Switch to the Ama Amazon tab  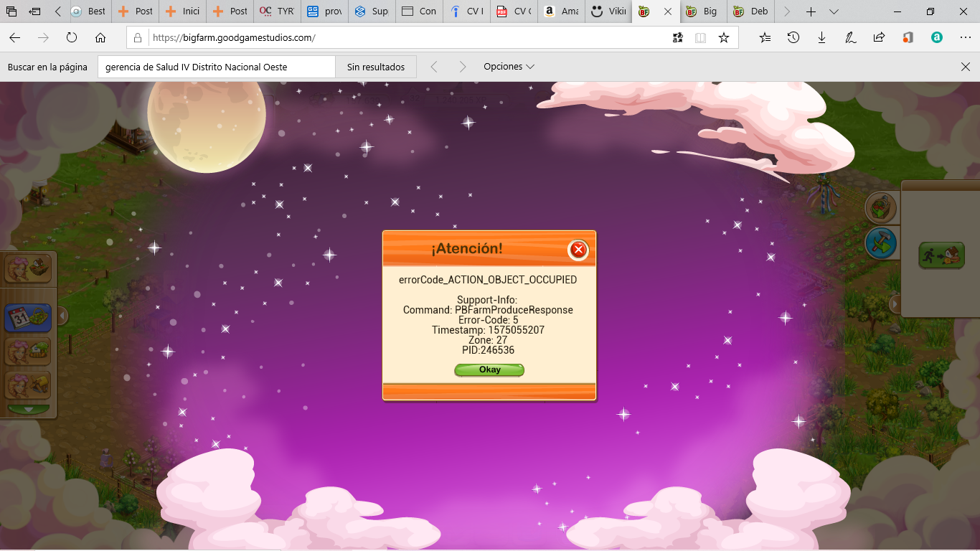pos(561,11)
